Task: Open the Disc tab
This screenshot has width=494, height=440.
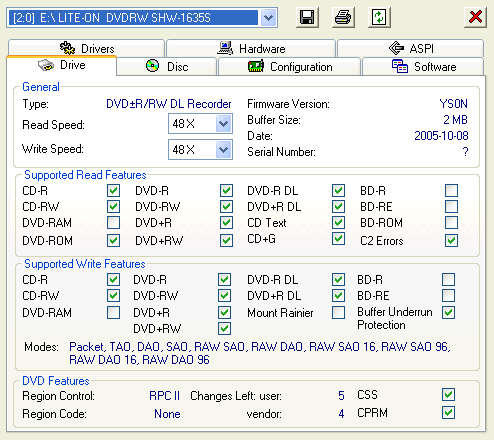Action: (x=167, y=67)
